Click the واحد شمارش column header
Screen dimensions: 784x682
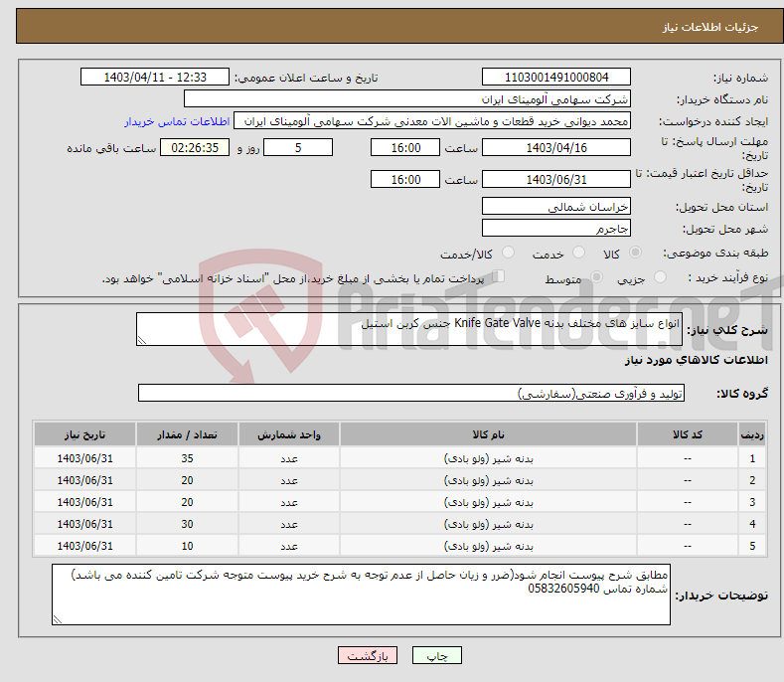289,434
